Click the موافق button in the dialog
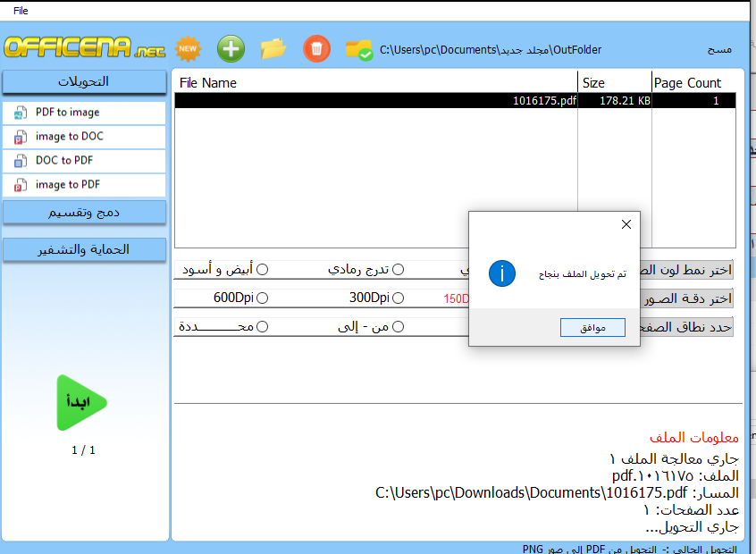Viewport: 756px width, 554px height. [x=592, y=328]
